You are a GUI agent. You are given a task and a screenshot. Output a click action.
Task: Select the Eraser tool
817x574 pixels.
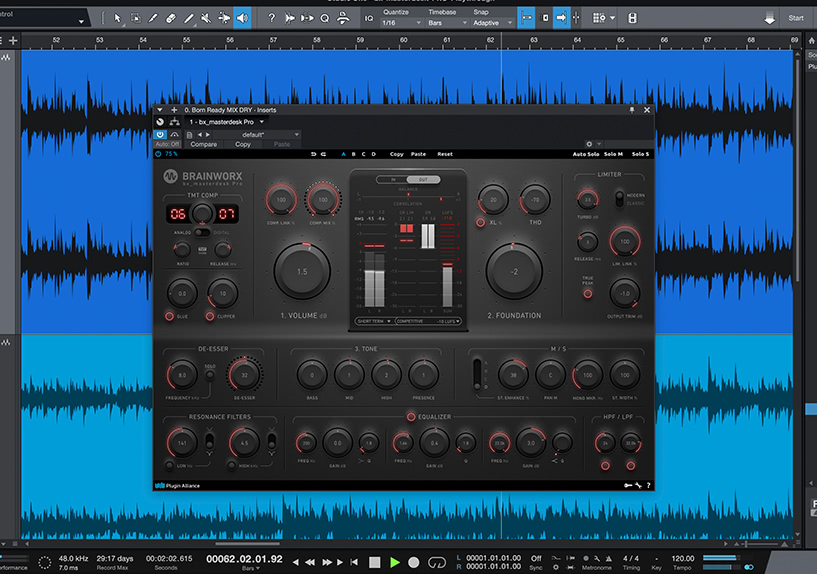click(171, 18)
